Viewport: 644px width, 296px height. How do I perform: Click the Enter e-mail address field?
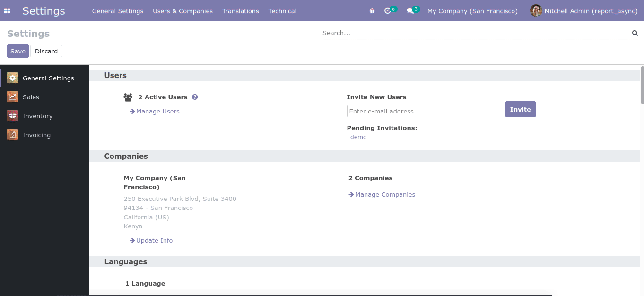426,111
